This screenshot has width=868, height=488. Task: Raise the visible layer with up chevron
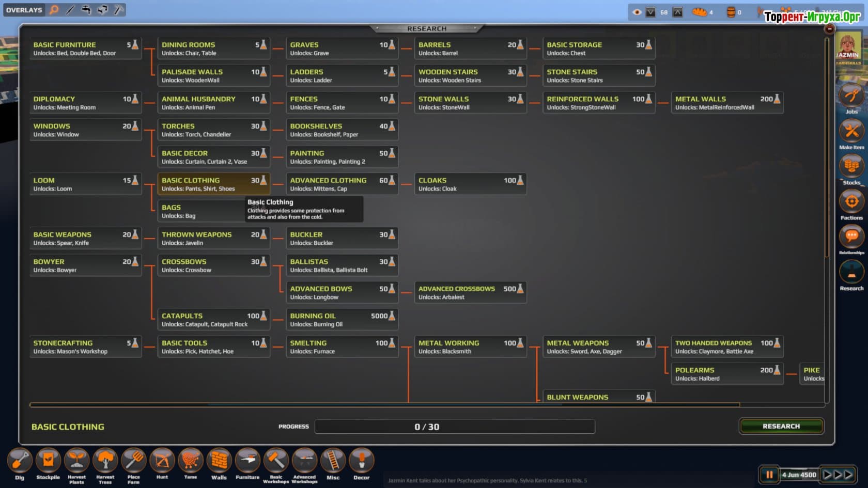pyautogui.click(x=677, y=12)
